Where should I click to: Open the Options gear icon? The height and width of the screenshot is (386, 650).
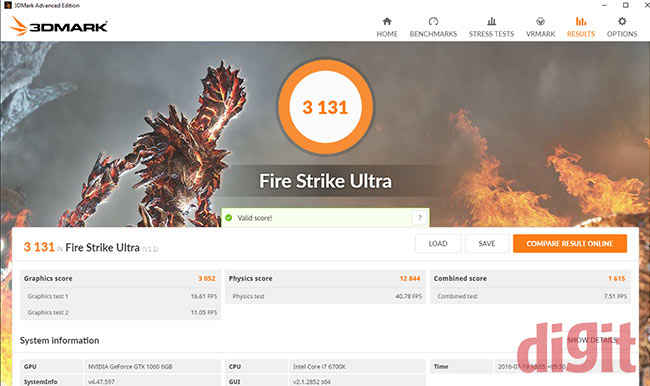point(622,21)
